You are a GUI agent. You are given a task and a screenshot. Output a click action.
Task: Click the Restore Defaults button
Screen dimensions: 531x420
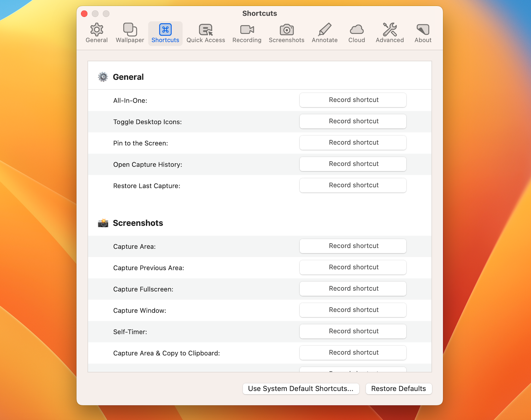click(399, 388)
